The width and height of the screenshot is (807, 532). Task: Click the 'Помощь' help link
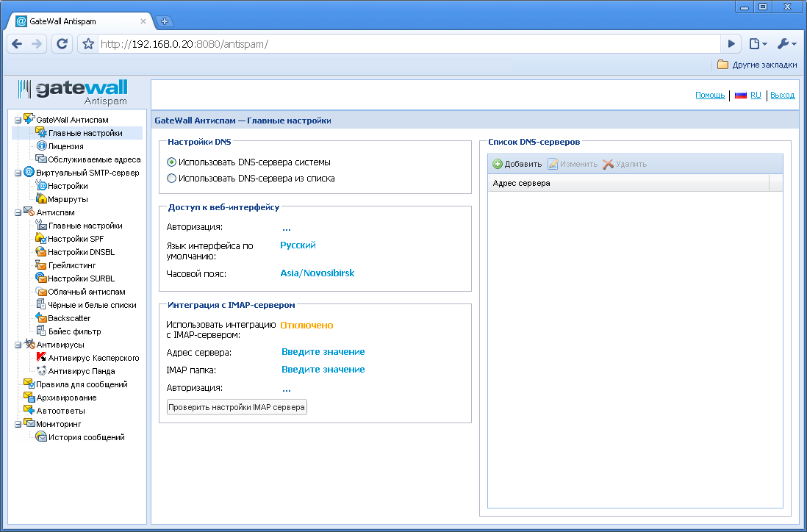click(710, 96)
